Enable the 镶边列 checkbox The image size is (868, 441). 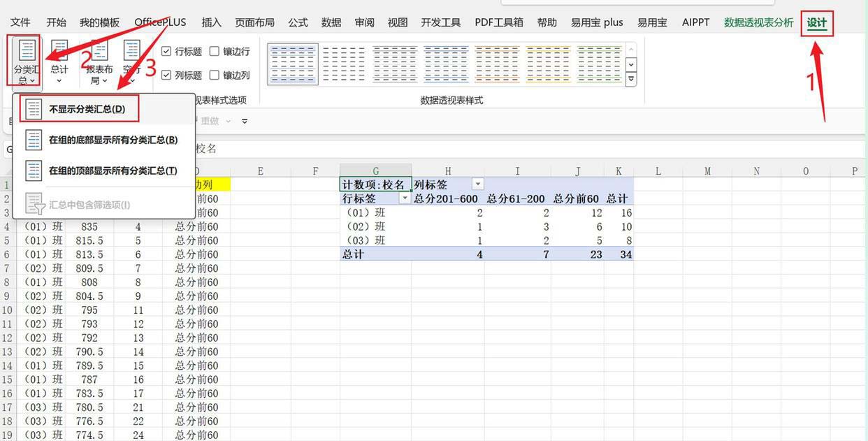click(215, 75)
